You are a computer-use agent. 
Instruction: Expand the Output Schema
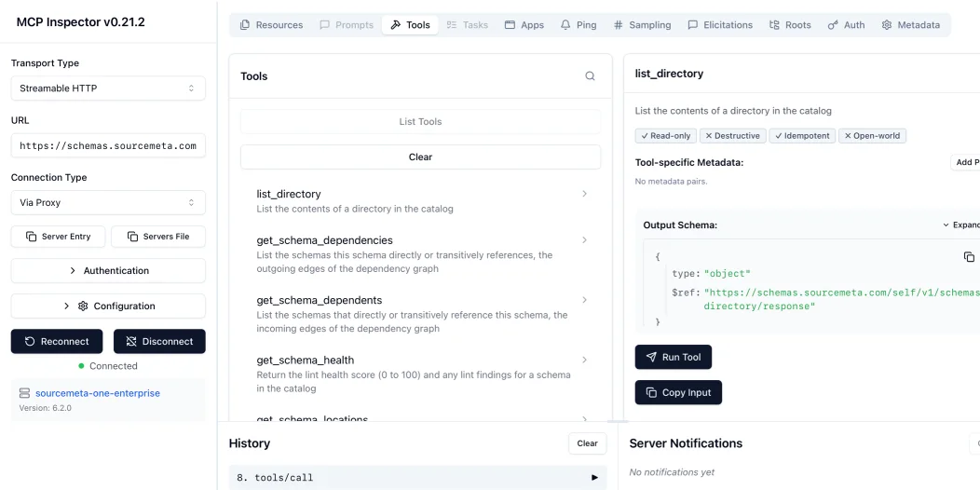coord(961,225)
